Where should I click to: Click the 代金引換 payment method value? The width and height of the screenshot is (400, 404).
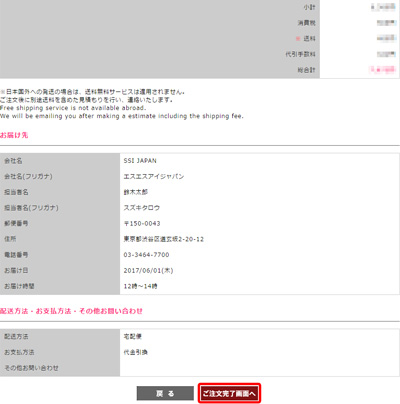coord(136,352)
